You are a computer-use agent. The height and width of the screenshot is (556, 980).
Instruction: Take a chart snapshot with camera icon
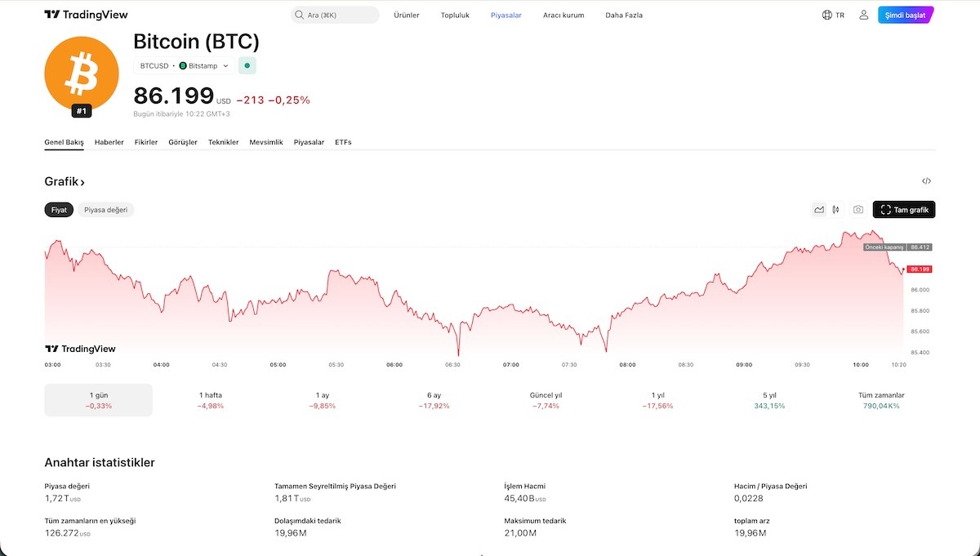857,209
